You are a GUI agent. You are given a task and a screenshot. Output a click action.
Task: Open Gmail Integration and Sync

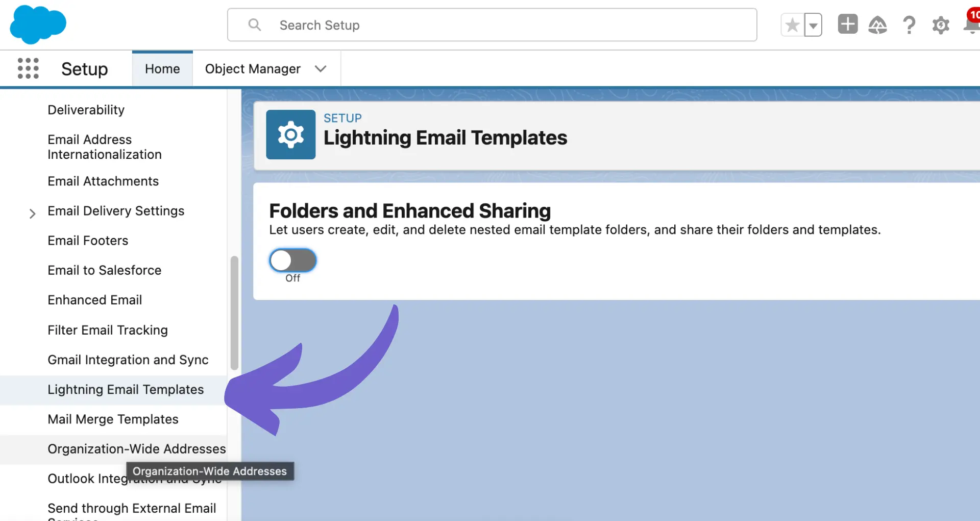[x=128, y=360]
